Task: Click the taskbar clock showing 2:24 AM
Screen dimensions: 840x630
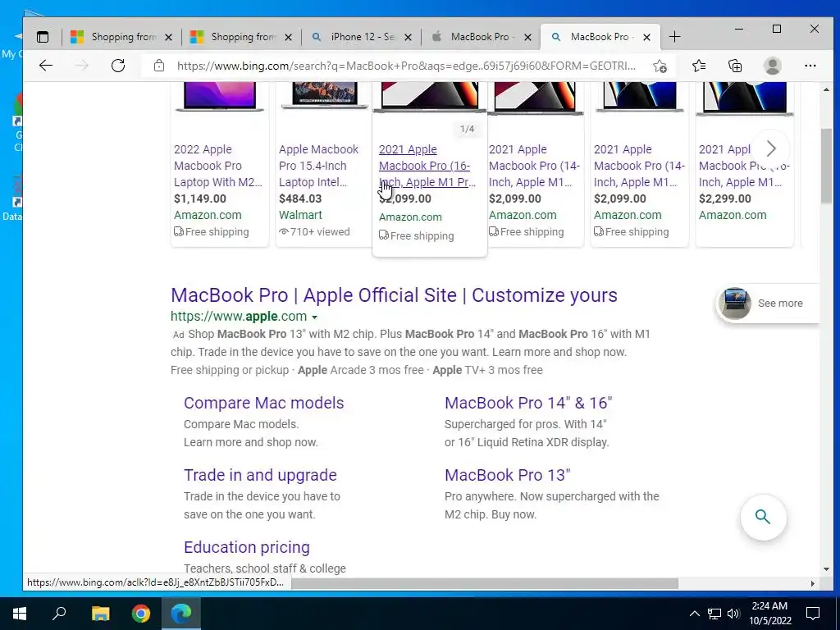Action: point(769,614)
